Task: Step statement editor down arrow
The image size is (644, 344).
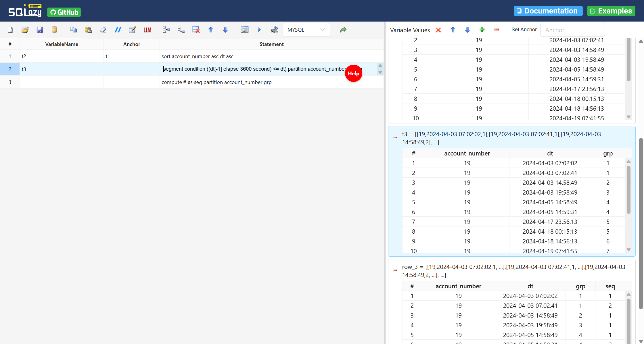Action: point(380,72)
